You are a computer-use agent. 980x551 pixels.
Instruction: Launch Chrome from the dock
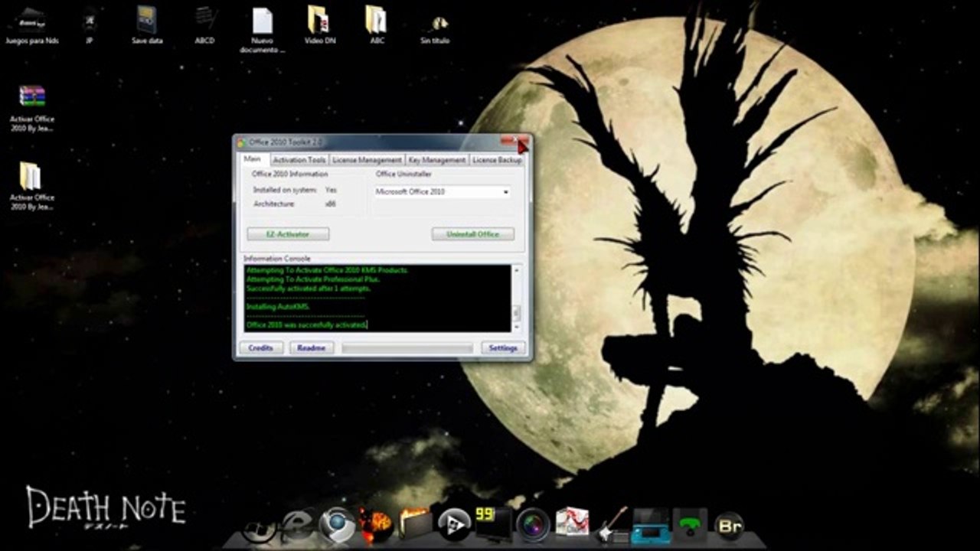click(338, 525)
